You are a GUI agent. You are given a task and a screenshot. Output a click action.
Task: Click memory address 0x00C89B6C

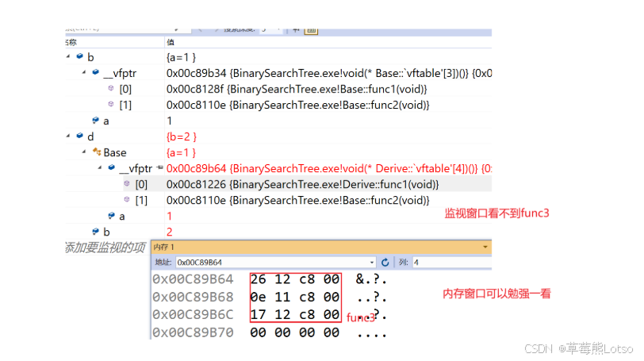pyautogui.click(x=193, y=315)
